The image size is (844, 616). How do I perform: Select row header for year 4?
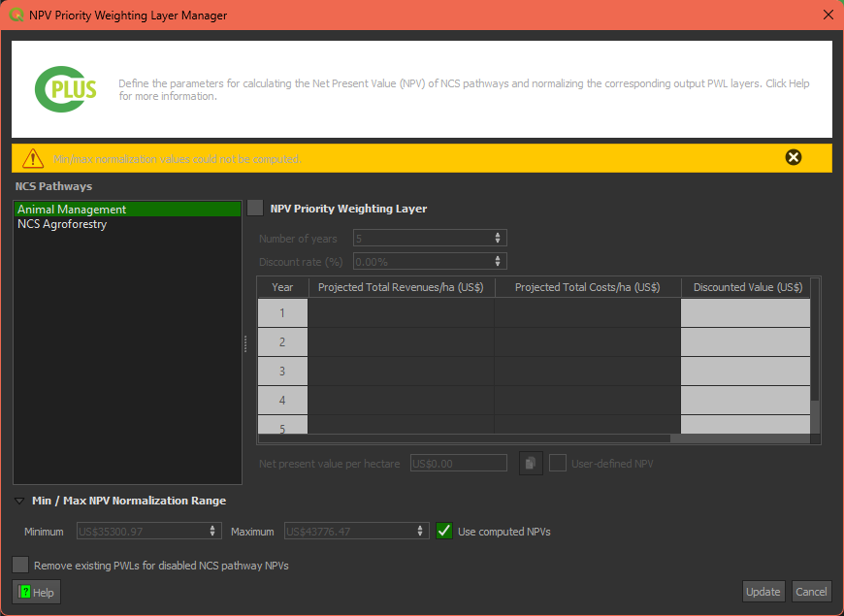click(282, 400)
